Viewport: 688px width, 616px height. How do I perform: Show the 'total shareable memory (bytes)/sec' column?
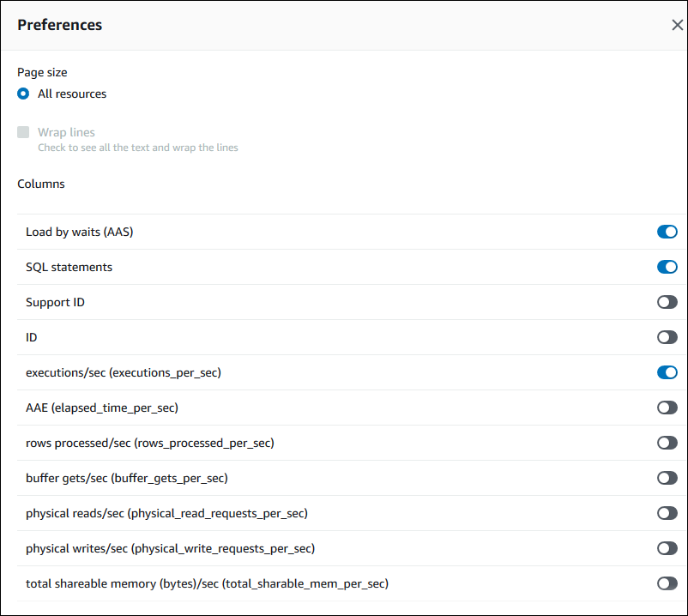(667, 583)
